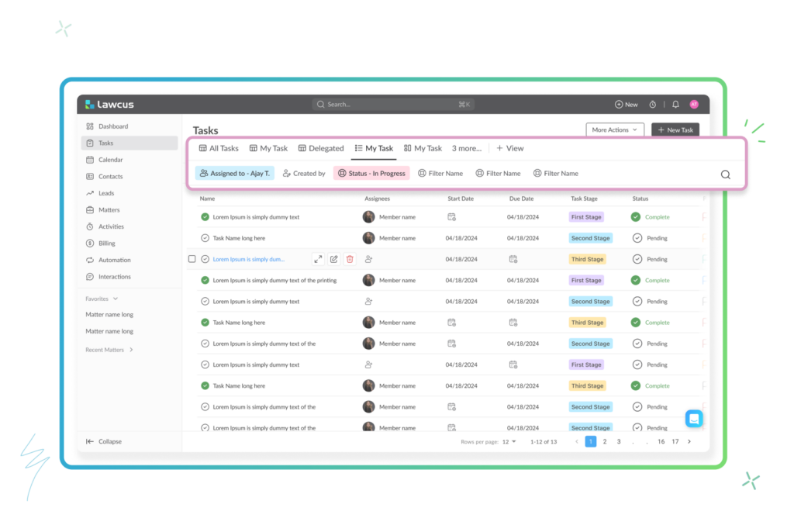794x532 pixels.
Task: Sort by the Due Date column header
Action: coord(521,199)
